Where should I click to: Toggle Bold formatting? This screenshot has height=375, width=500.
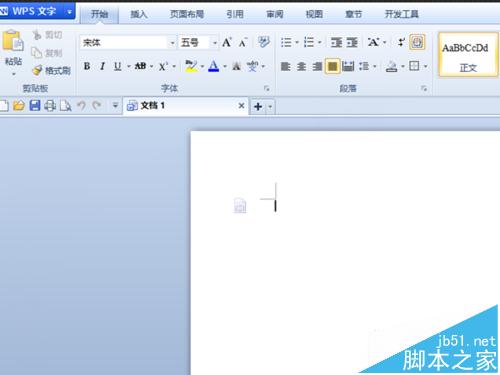pos(87,66)
